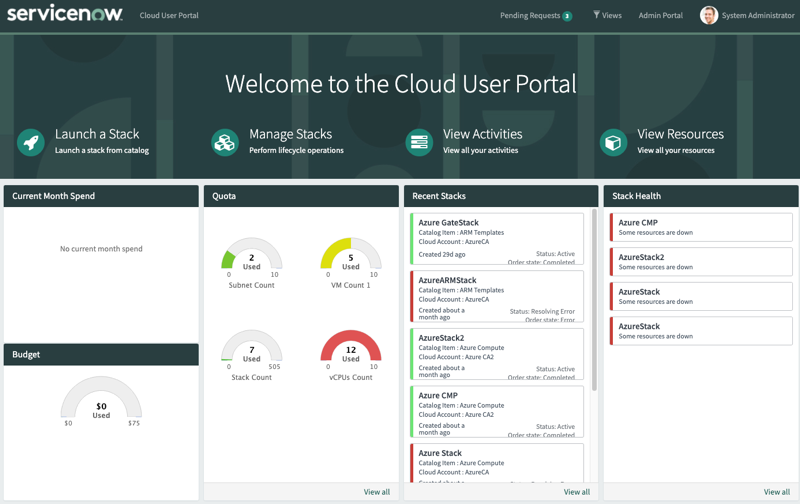
Task: Click the View Resources box icon
Action: pos(613,142)
